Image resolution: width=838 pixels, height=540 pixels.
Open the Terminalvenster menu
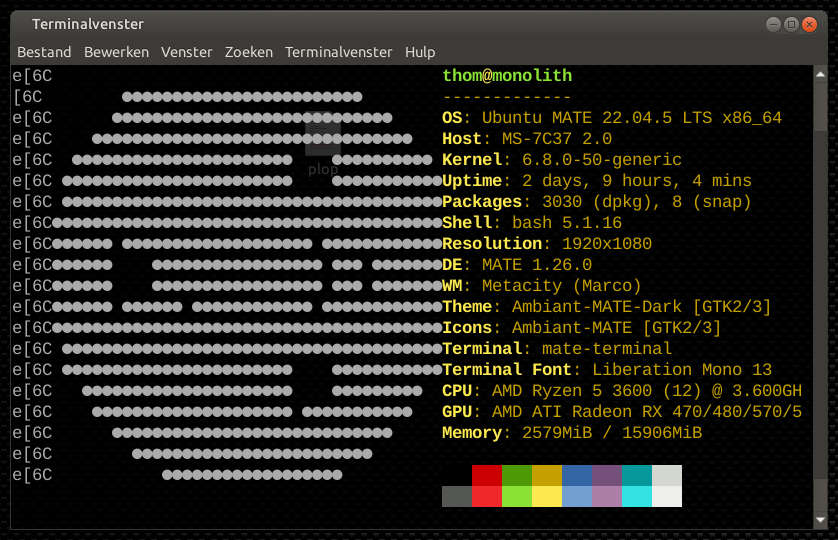pyautogui.click(x=338, y=52)
